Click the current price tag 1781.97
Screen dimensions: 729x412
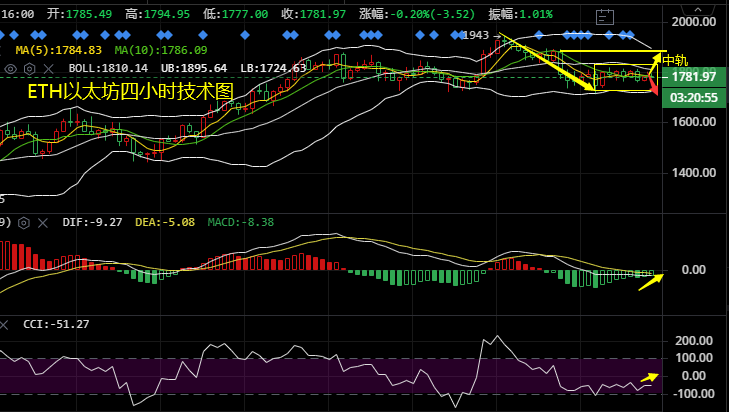click(x=693, y=77)
